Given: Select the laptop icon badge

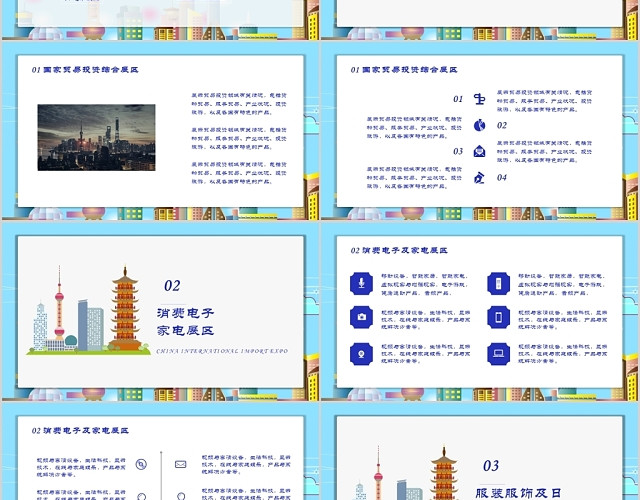Looking at the screenshot, I should [x=498, y=354].
